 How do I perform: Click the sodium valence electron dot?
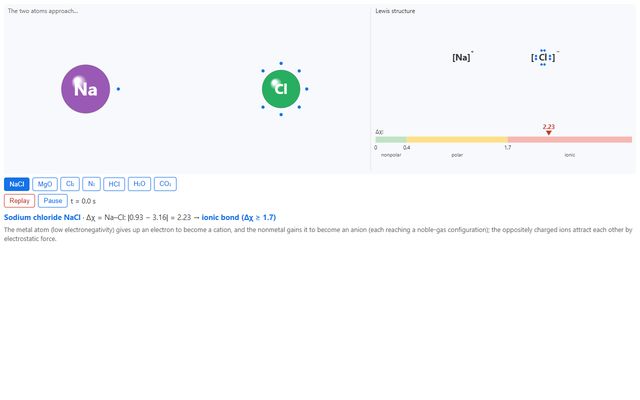[x=118, y=89]
